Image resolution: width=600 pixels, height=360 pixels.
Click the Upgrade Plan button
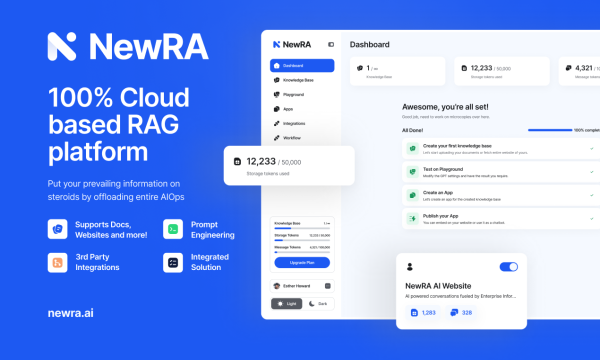click(302, 262)
